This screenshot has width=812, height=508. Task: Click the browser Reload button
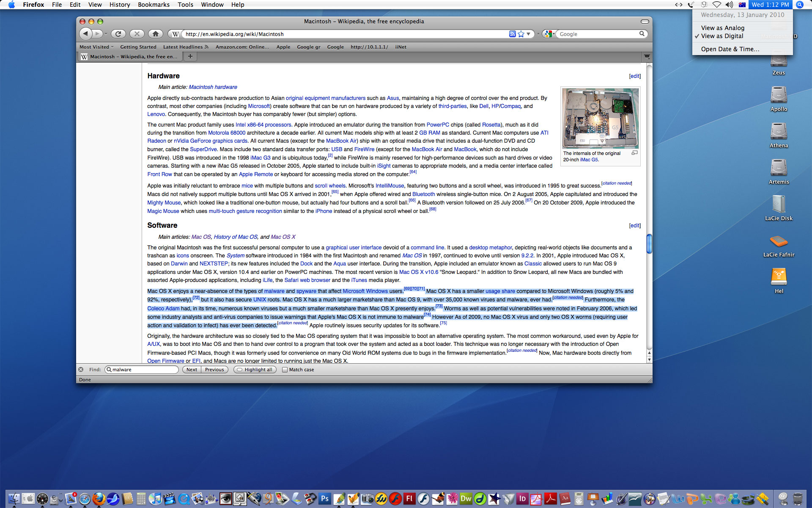(x=118, y=34)
